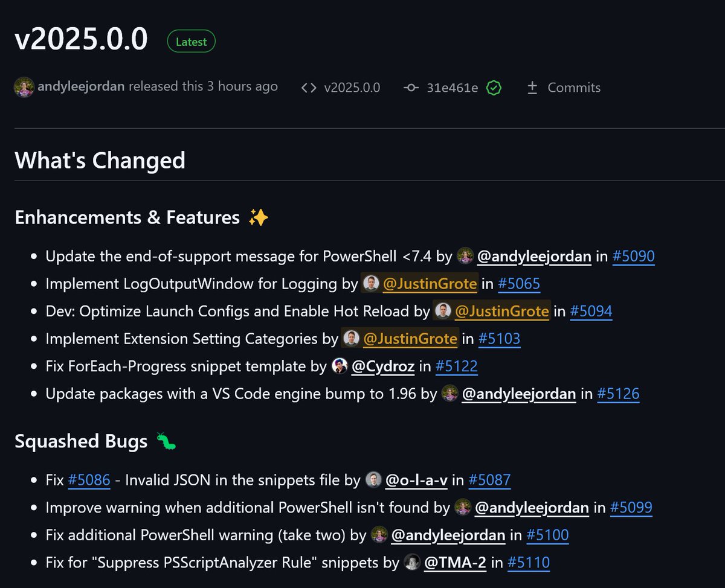The image size is (725, 588).
Task: Click the commits-since icon next to Commits
Action: tap(532, 88)
